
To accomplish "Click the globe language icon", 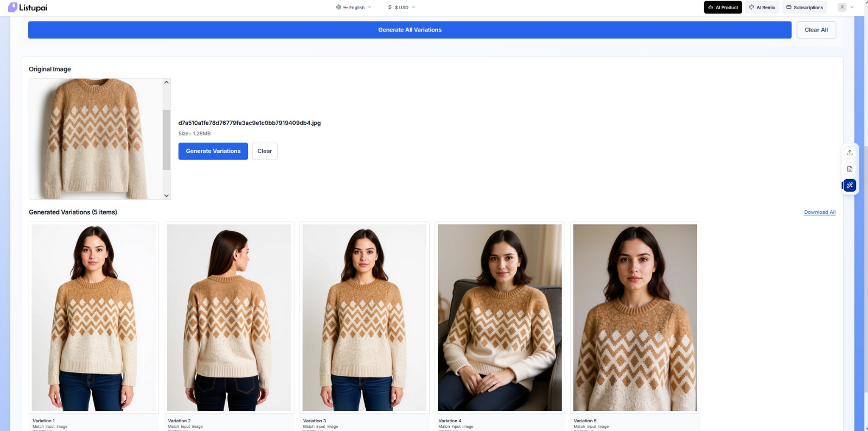I will 339,8.
